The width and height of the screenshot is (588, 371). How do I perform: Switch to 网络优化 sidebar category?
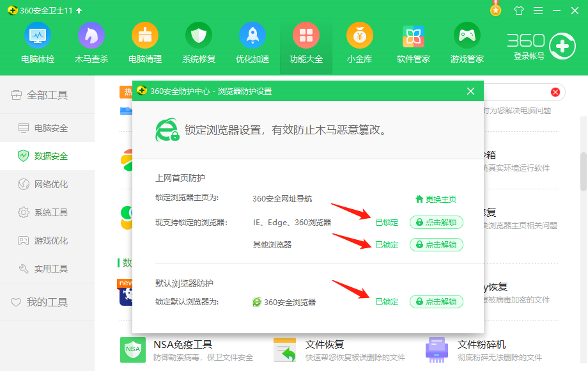click(x=50, y=184)
